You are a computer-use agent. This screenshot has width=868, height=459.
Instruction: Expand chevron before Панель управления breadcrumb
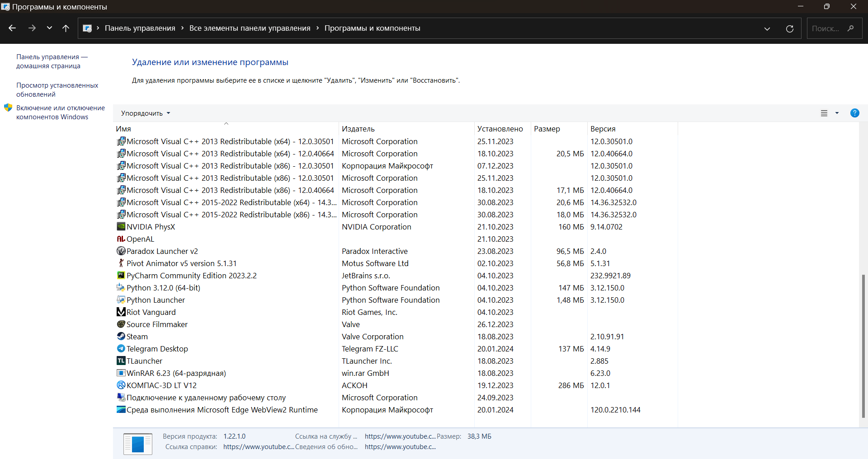pyautogui.click(x=98, y=28)
